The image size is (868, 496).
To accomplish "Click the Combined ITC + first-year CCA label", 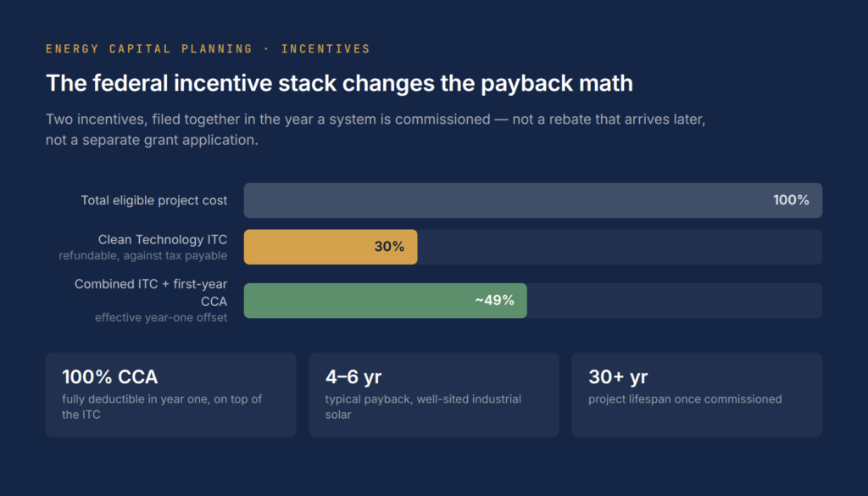I will (x=151, y=293).
